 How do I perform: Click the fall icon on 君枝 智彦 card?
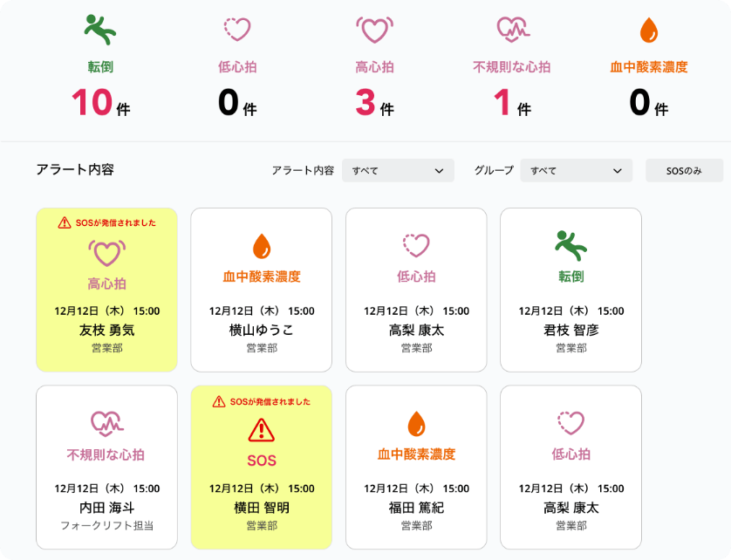(570, 246)
